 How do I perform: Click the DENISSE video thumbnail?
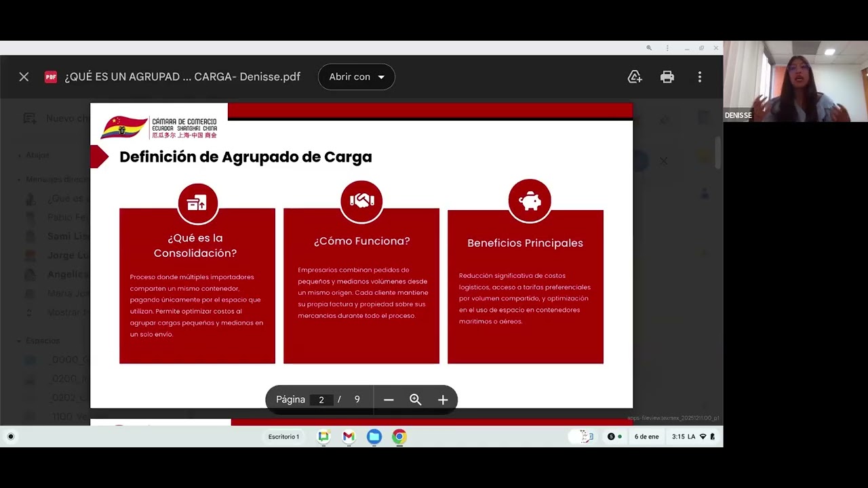[795, 81]
